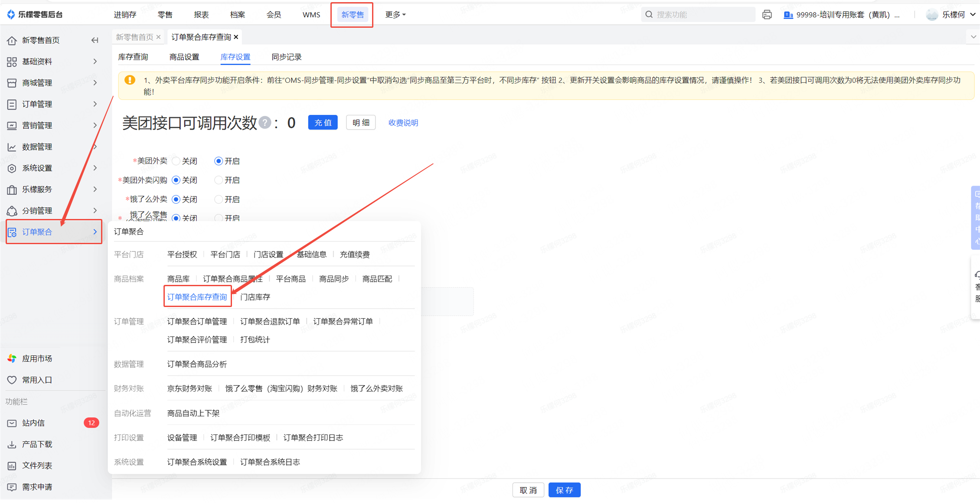Click the 产品下载 download icon

12,444
